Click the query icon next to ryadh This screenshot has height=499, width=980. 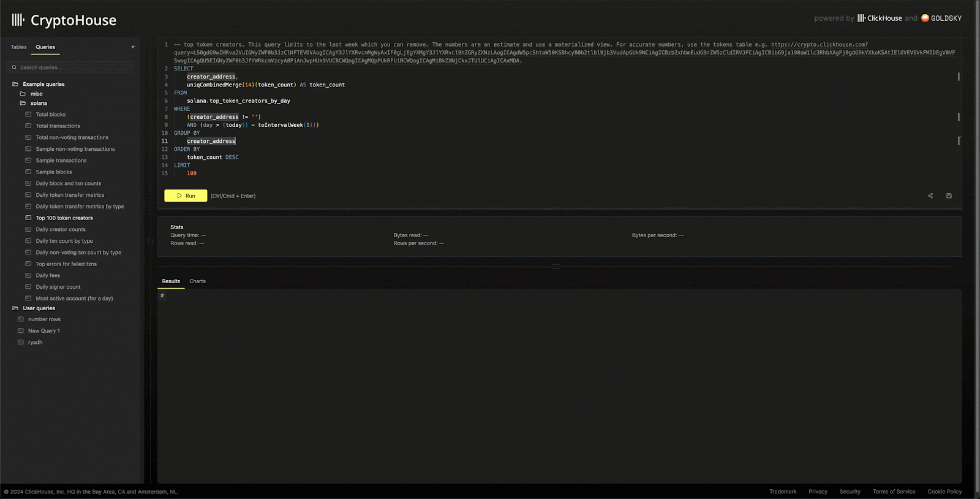click(21, 342)
